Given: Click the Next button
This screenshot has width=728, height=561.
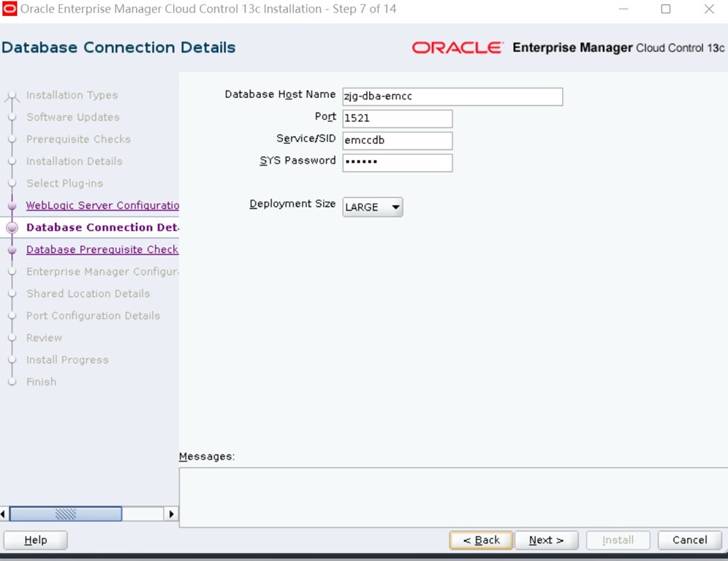Looking at the screenshot, I should (x=547, y=540).
